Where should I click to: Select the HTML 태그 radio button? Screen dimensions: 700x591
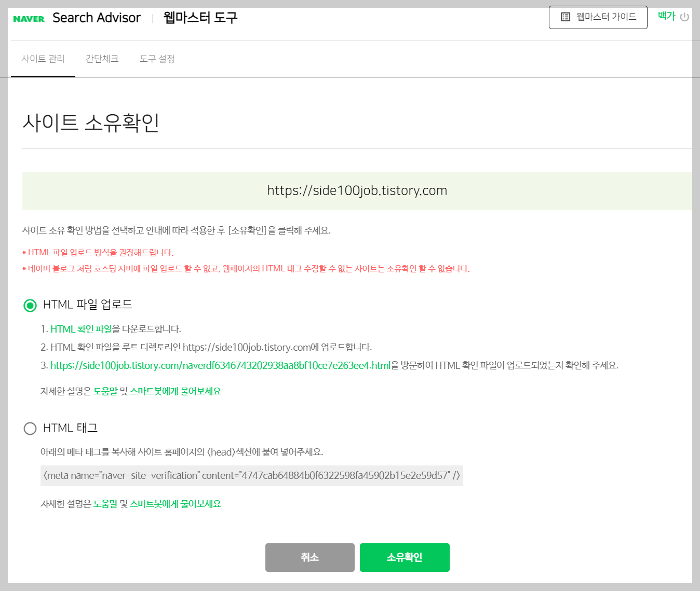(x=30, y=428)
